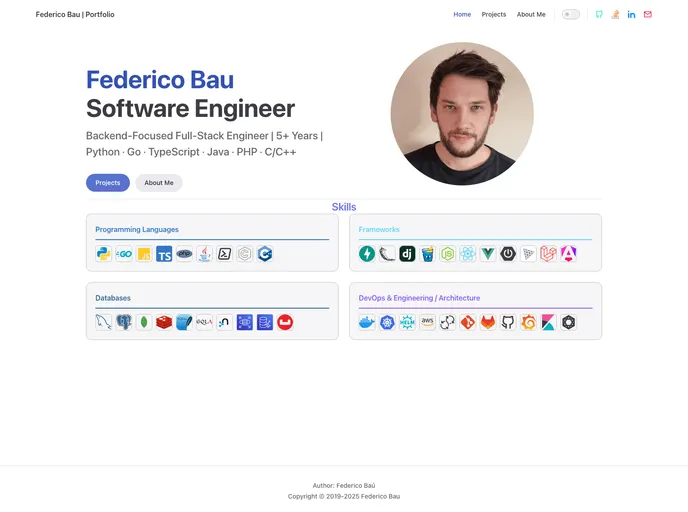
Task: Click the Laravel framework icon
Action: click(548, 254)
